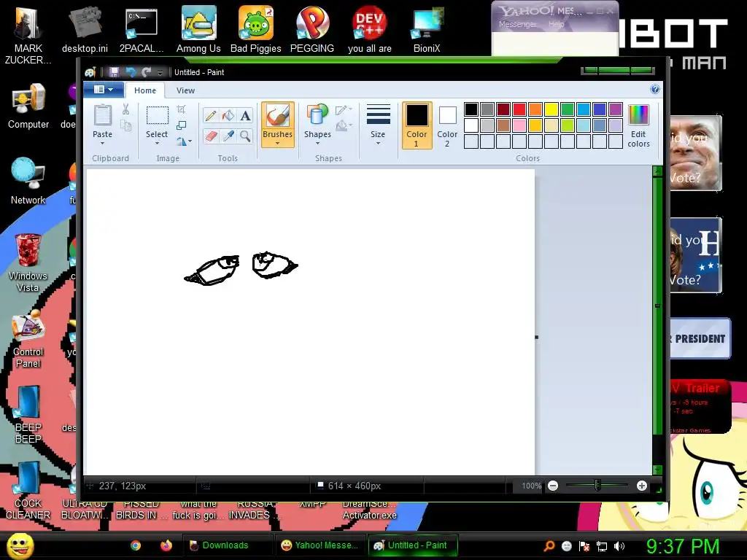Switch to the View ribbon tab
This screenshot has height=560, width=747.
click(185, 90)
